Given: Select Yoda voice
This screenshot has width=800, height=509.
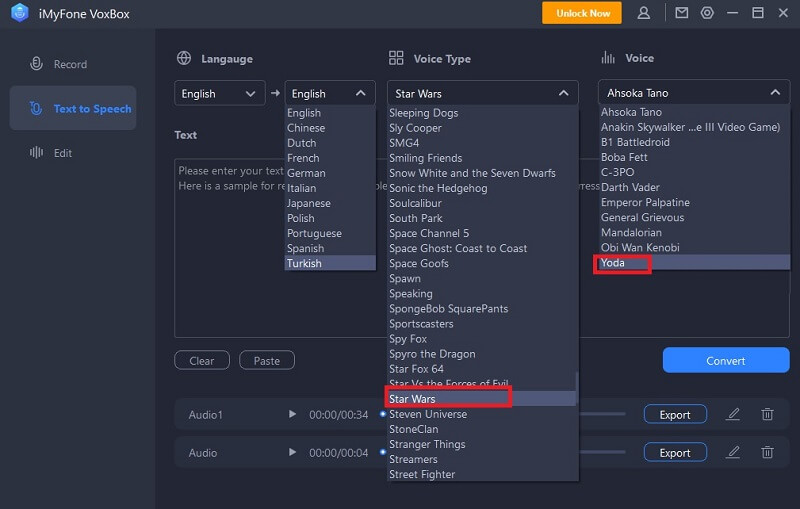Looking at the screenshot, I should [x=694, y=263].
